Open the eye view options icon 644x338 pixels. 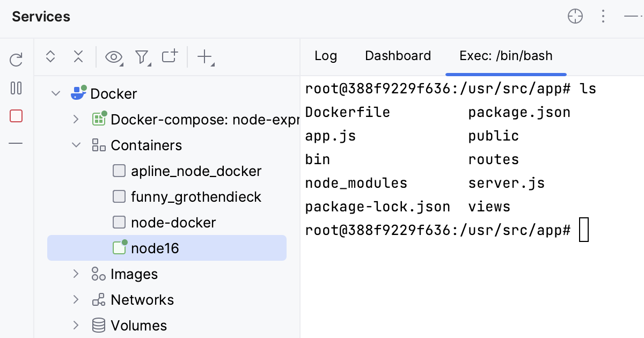pos(113,56)
